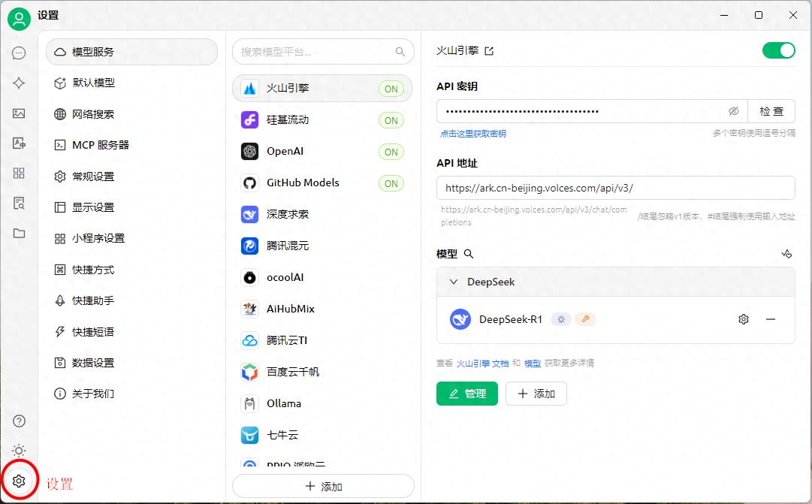The height and width of the screenshot is (504, 812).
Task: Open 关于我们 section
Action: [131, 394]
